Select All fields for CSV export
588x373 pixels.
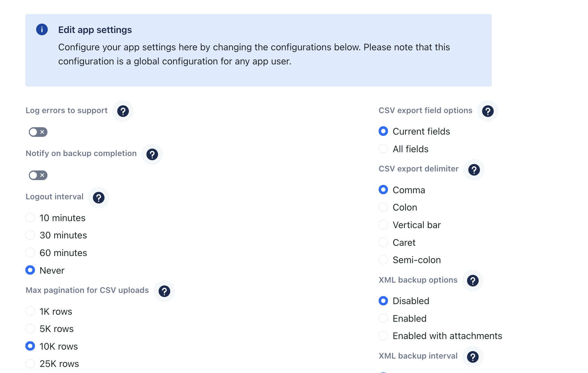pyautogui.click(x=383, y=148)
